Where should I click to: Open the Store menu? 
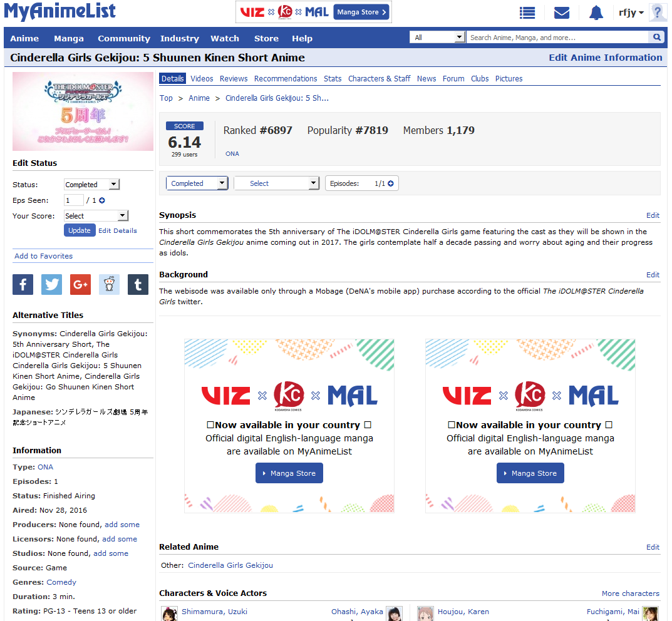click(266, 39)
